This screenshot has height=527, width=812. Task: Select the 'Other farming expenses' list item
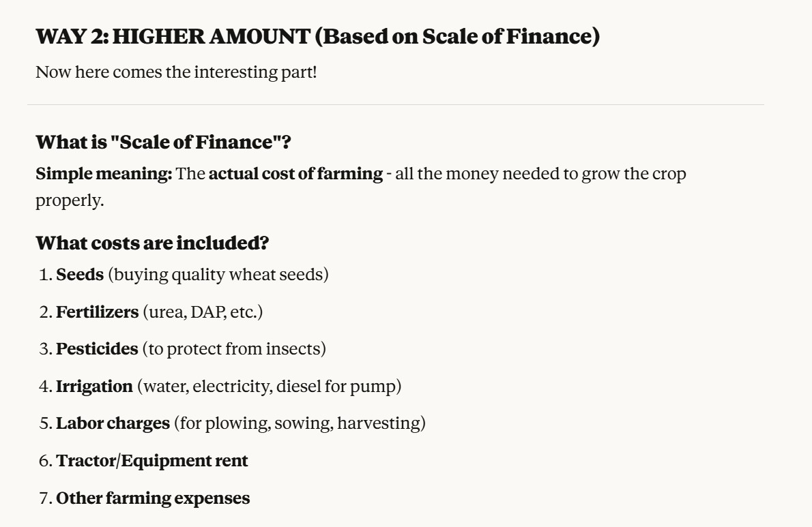[x=153, y=498]
